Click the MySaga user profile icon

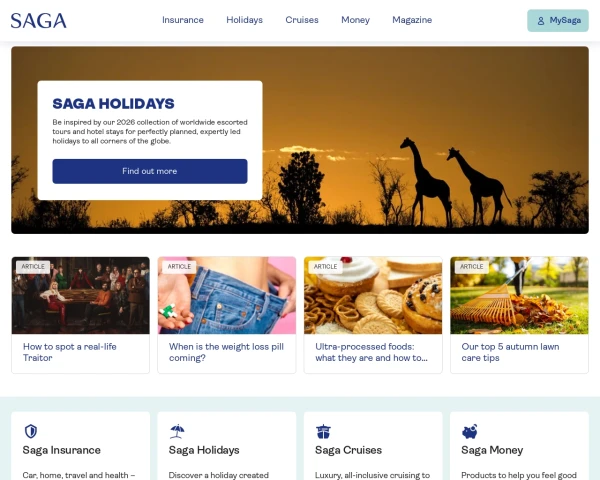click(541, 21)
